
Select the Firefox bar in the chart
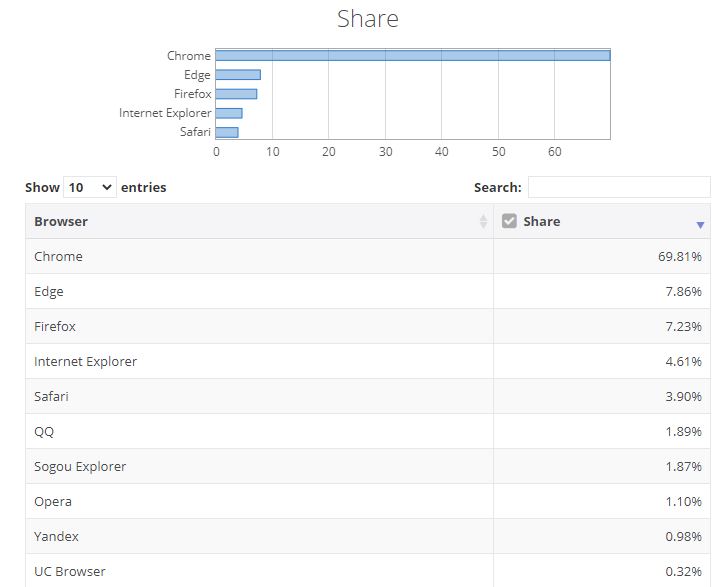coord(236,94)
